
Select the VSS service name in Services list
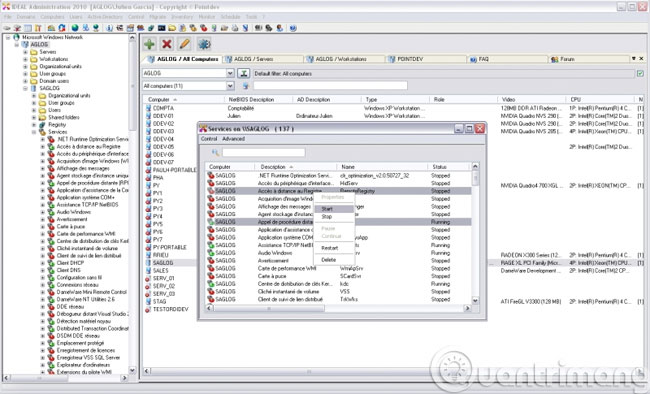(x=344, y=292)
